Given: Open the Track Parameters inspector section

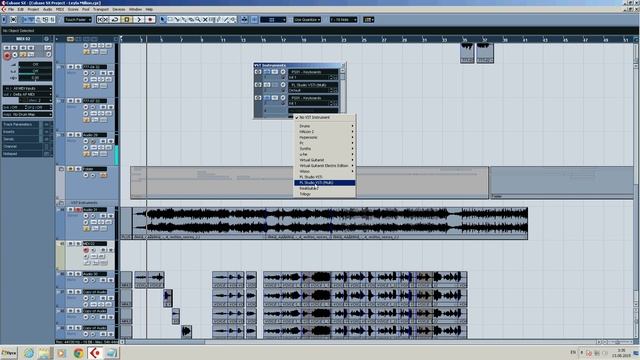Looking at the screenshot, I should [21, 124].
